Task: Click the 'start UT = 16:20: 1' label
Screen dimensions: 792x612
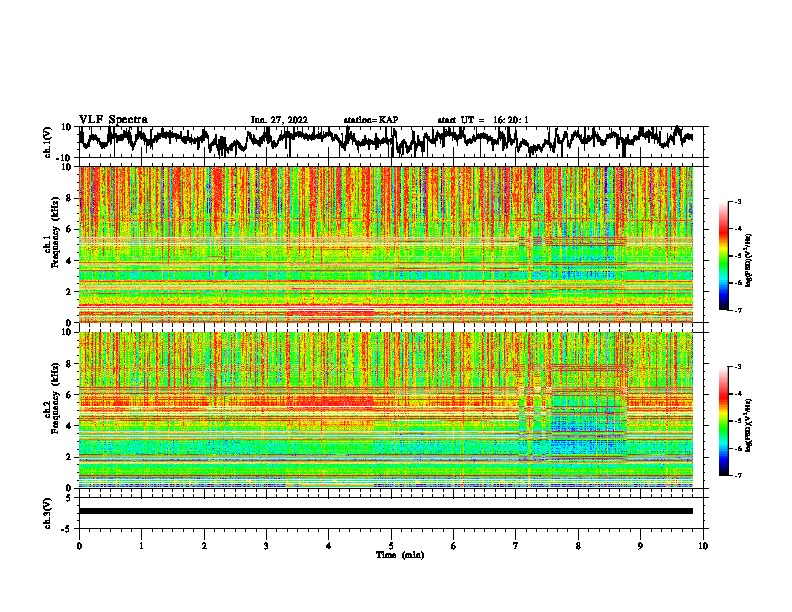Action: tap(483, 120)
